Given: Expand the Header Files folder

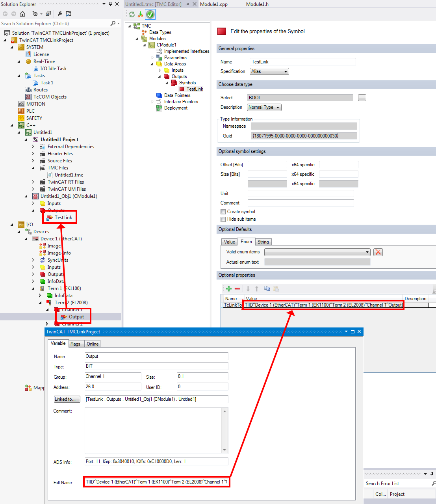Looking at the screenshot, I should coord(33,154).
